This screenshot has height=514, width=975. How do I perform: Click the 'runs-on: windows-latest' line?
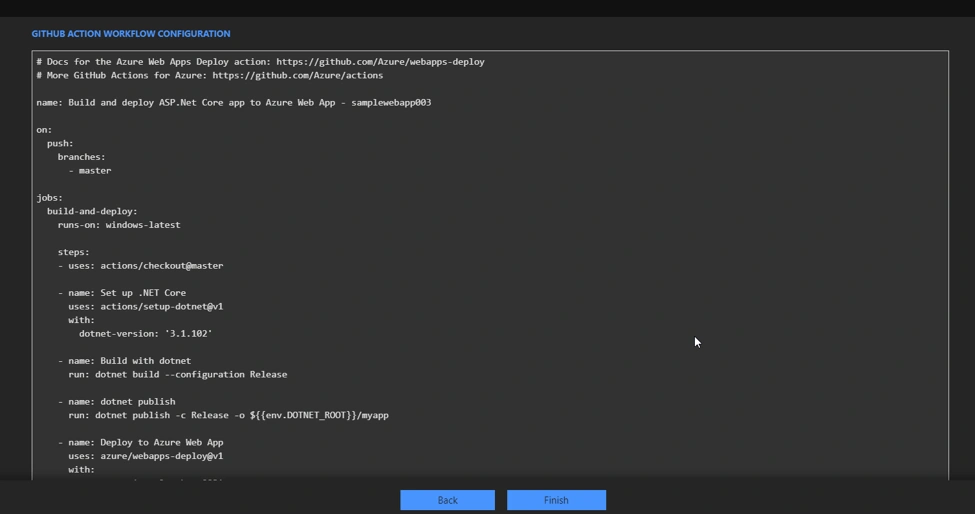point(119,225)
